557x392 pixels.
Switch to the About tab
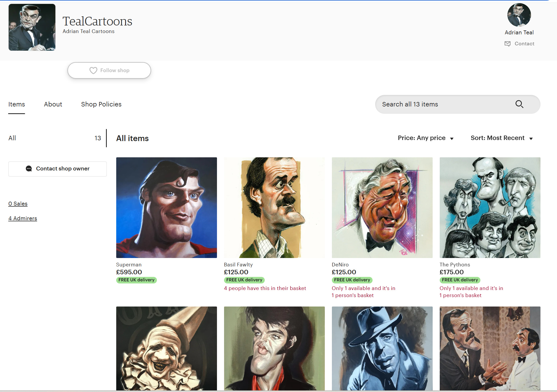(x=53, y=104)
